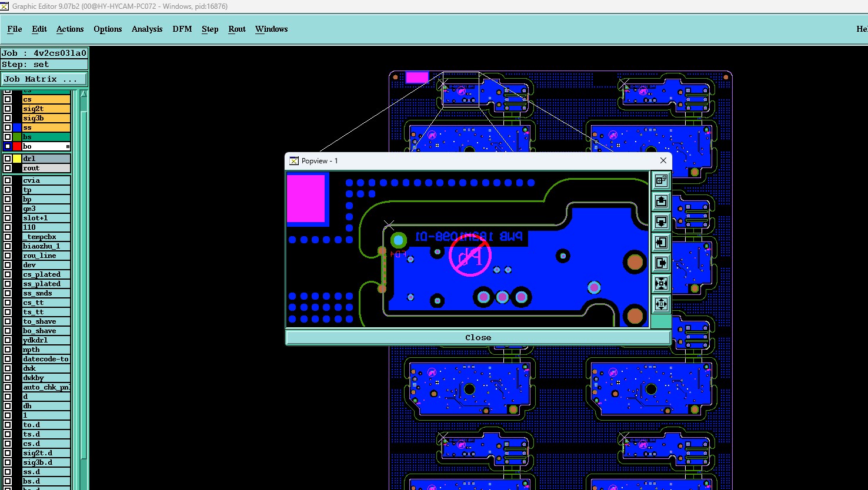Select the datecode-to layer name
This screenshot has height=490, width=868.
click(x=46, y=359)
